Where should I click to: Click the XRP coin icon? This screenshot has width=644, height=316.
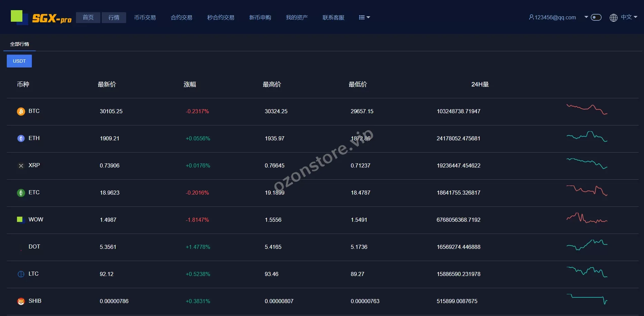tap(21, 166)
